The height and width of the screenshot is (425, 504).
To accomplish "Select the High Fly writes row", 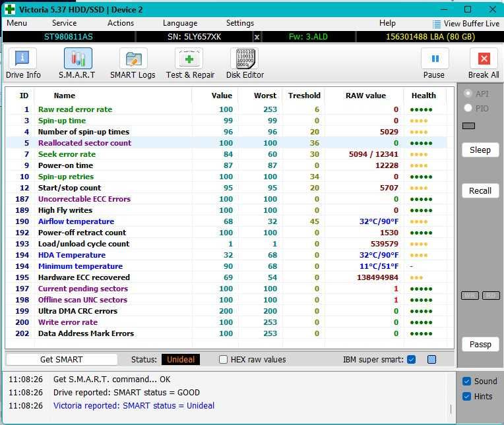I will pyautogui.click(x=226, y=210).
